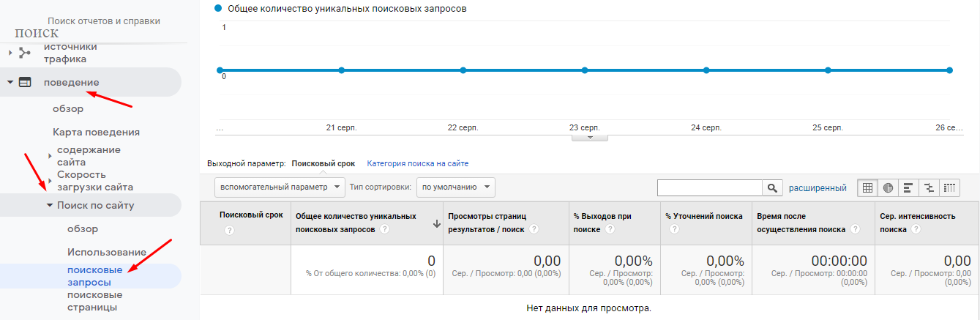Click help icon beside '% Уточнений поиска'
Viewport: 980px width, 320px height.
click(674, 230)
